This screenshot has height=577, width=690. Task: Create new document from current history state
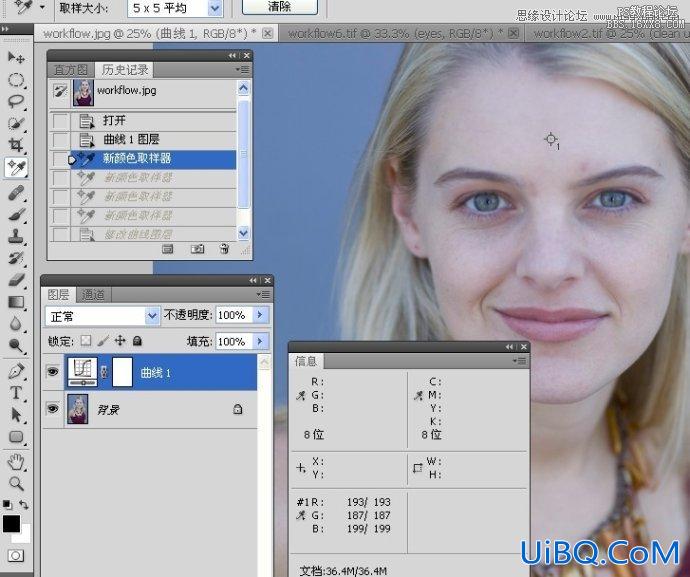pos(168,249)
